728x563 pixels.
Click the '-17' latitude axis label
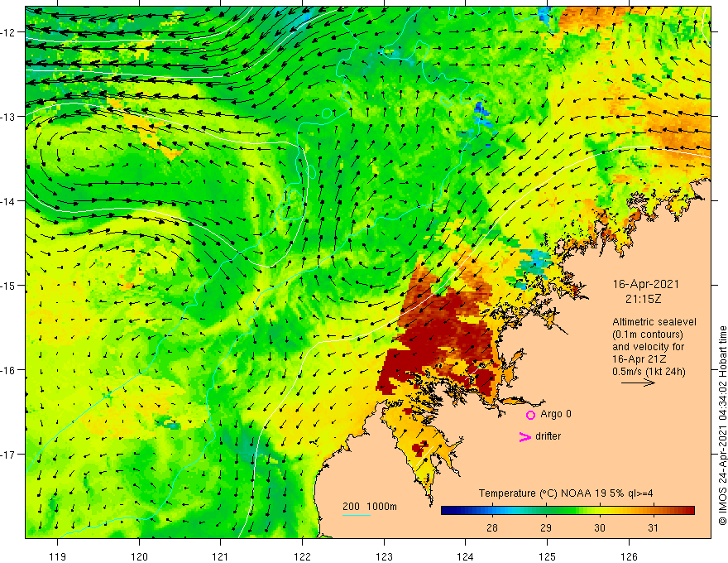pyautogui.click(x=9, y=455)
